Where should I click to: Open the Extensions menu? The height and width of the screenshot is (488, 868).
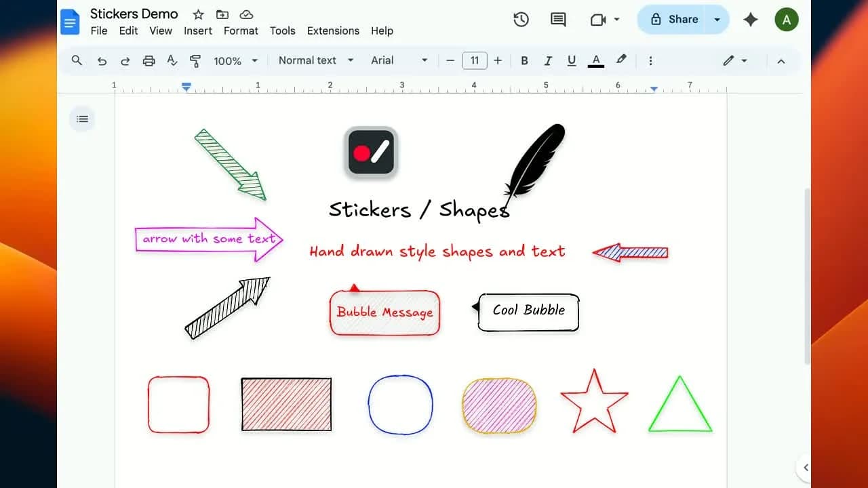333,31
